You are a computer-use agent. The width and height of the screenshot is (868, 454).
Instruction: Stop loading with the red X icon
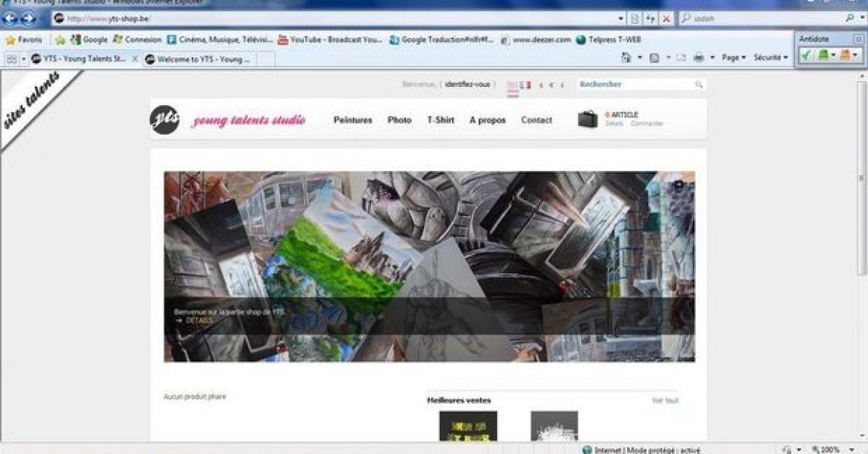click(666, 19)
